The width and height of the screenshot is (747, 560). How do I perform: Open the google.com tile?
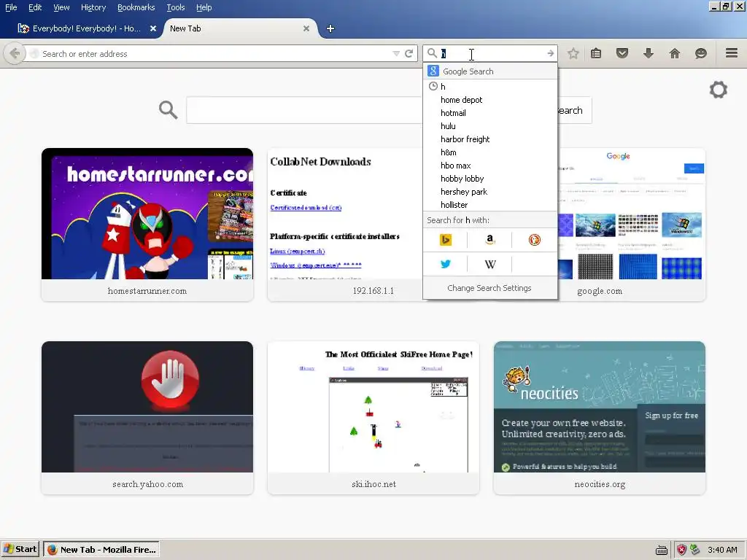point(632,225)
